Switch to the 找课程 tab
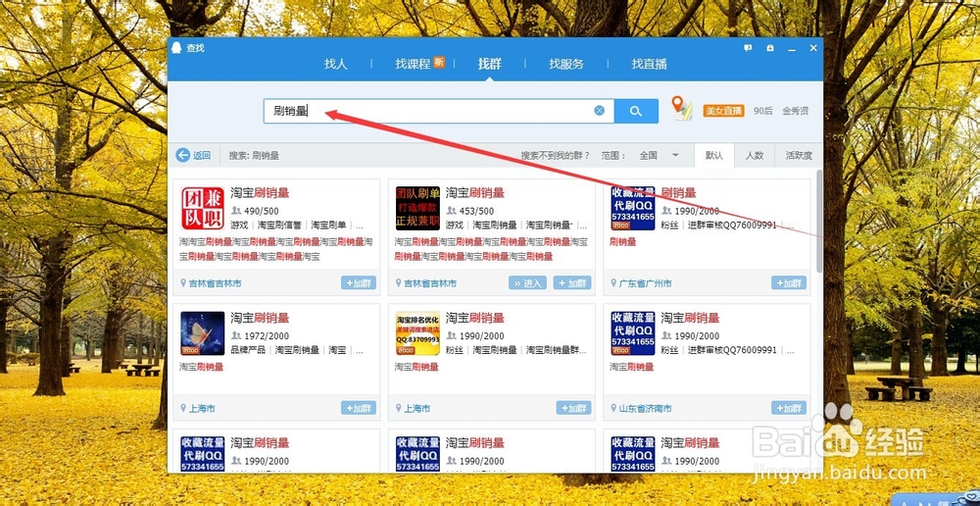This screenshot has width=980, height=506. tap(413, 64)
